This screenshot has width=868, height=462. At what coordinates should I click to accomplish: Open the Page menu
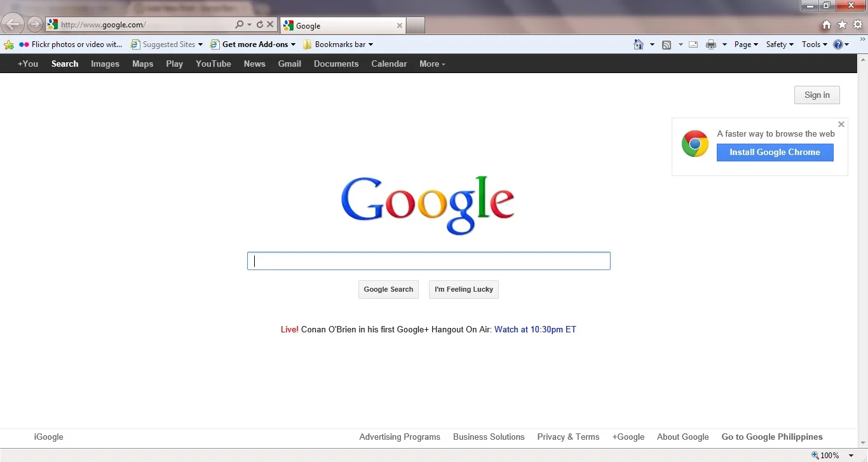click(x=746, y=44)
